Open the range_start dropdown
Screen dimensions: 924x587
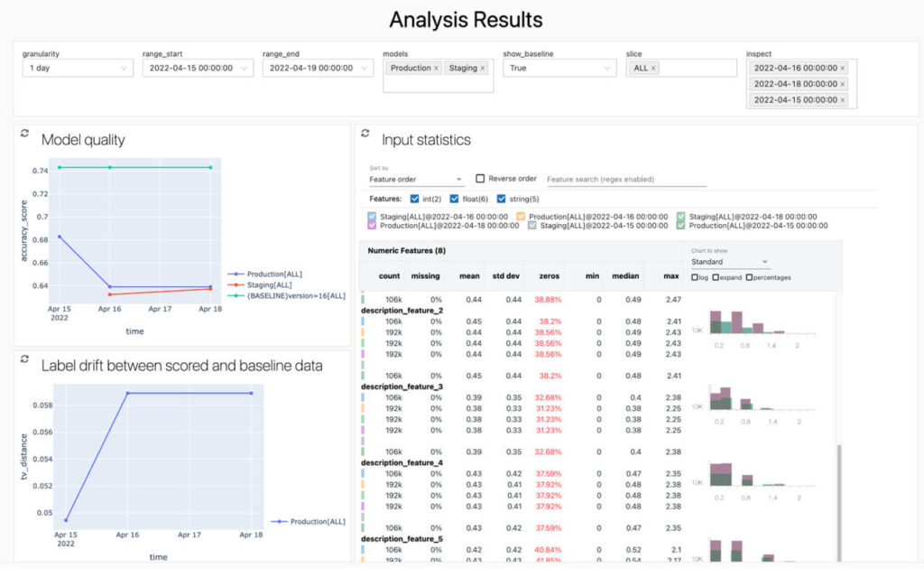click(x=198, y=68)
